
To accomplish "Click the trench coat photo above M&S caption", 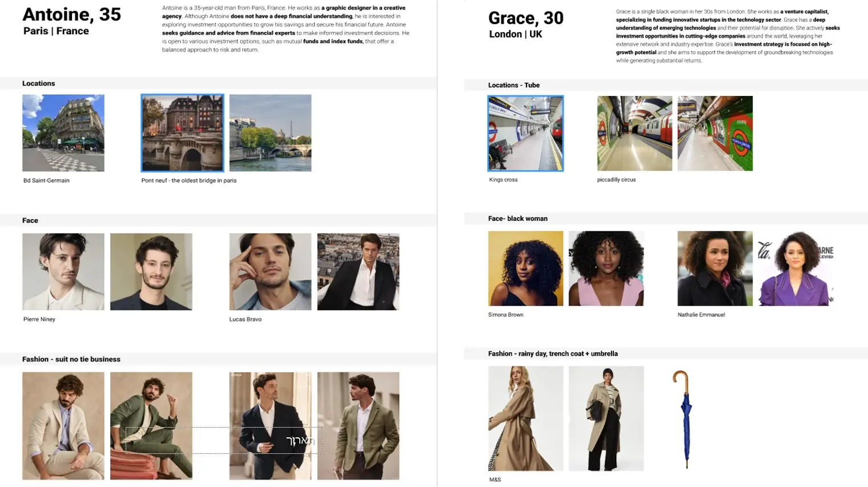I will 525,418.
